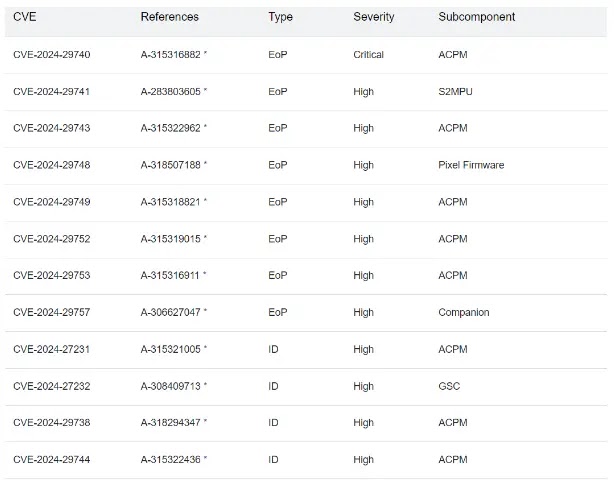
Task: Open reference A-315319015
Action: pyautogui.click(x=171, y=239)
